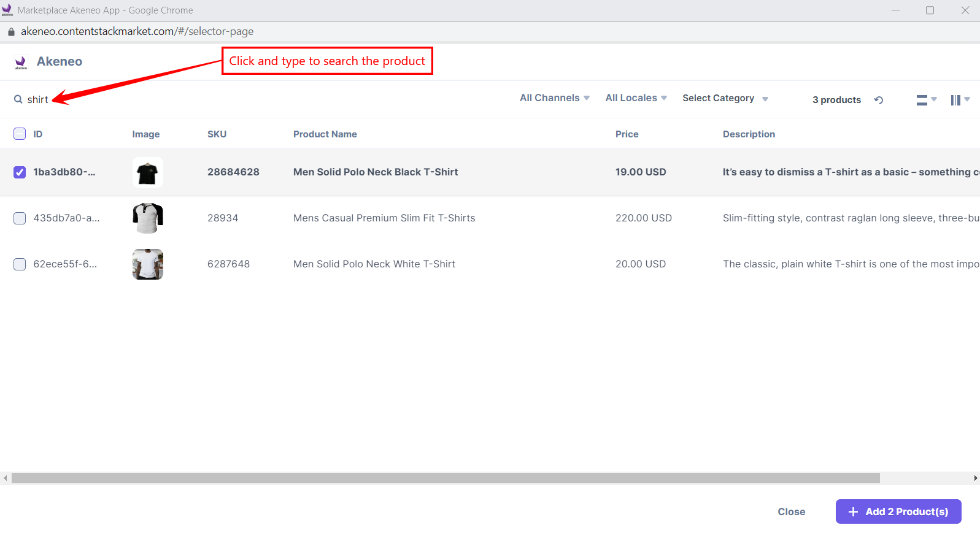Click SKU 28684628
This screenshot has width=980, height=536.
tap(233, 172)
